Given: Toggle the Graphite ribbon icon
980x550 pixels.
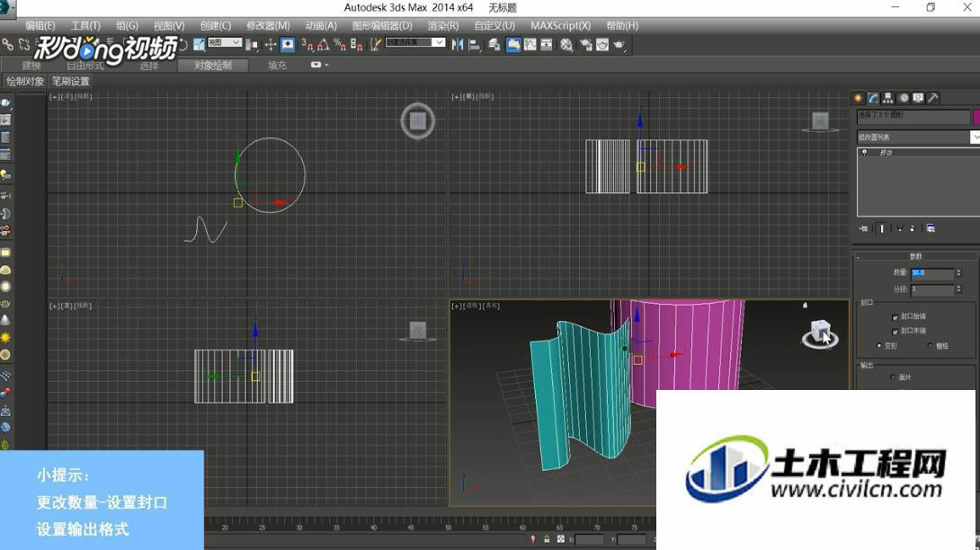Looking at the screenshot, I should coord(513,44).
